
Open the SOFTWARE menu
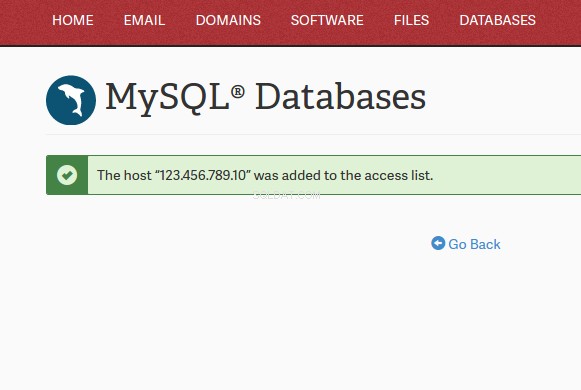coord(327,20)
